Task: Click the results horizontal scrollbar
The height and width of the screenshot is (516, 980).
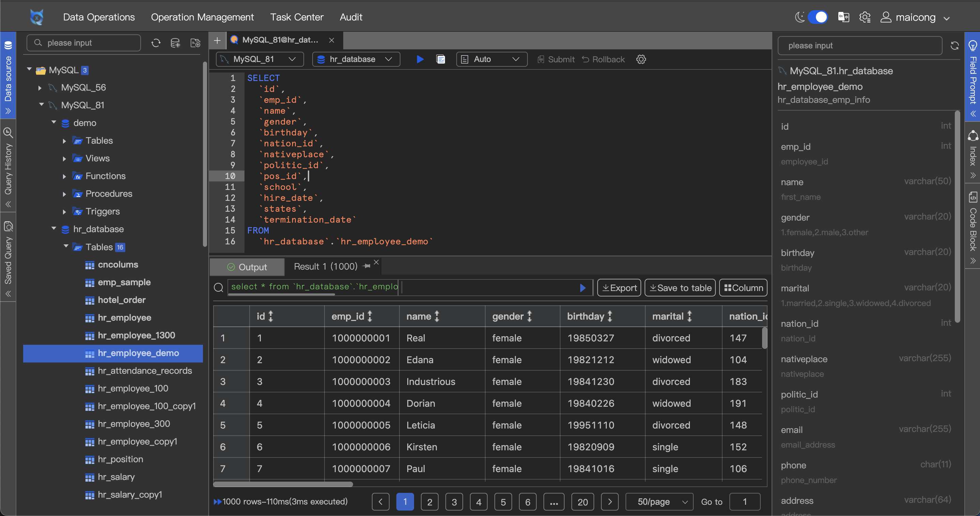Action: coord(283,484)
